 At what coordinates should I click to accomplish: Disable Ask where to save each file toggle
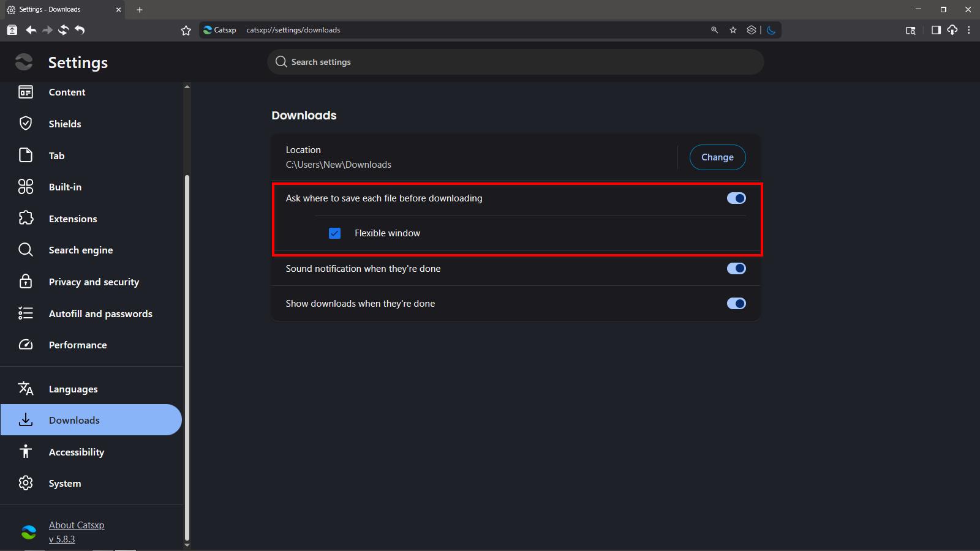coord(736,198)
